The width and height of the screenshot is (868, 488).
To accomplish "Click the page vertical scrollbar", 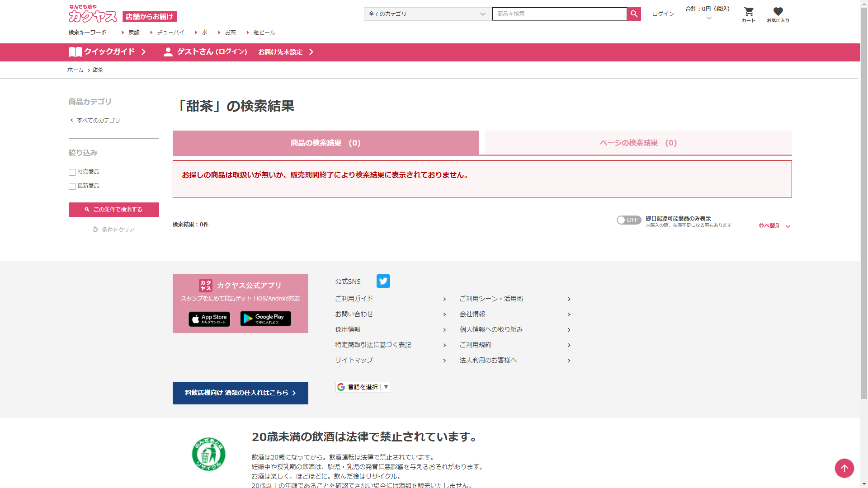I will click(864, 203).
